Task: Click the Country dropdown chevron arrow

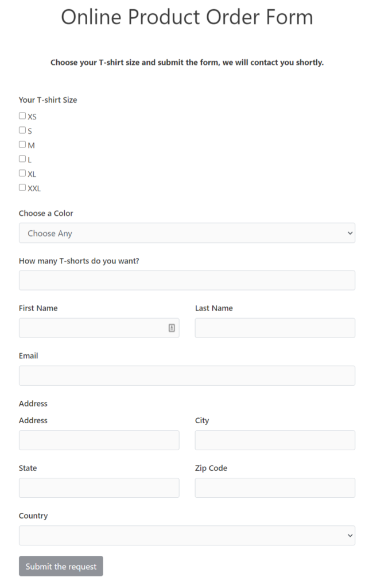Action: coord(349,535)
